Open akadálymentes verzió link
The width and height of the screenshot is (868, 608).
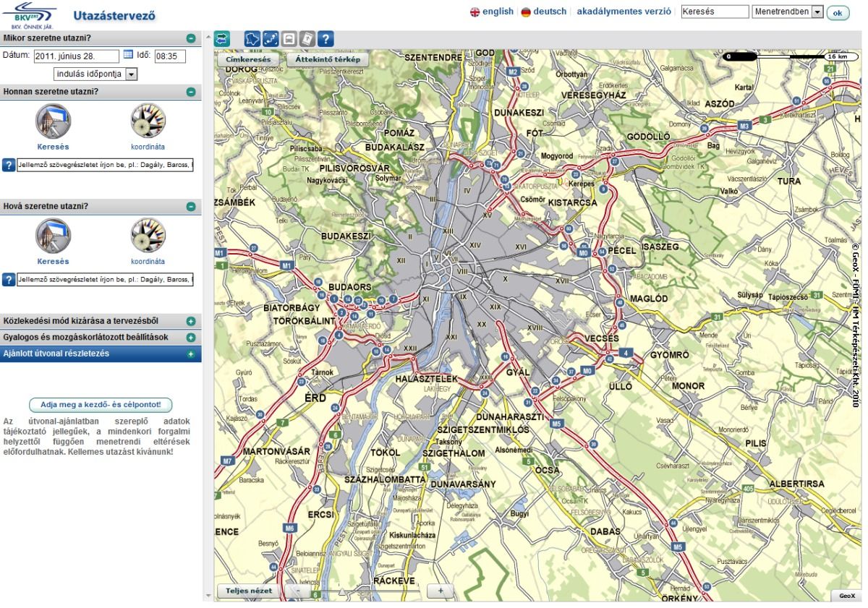624,12
